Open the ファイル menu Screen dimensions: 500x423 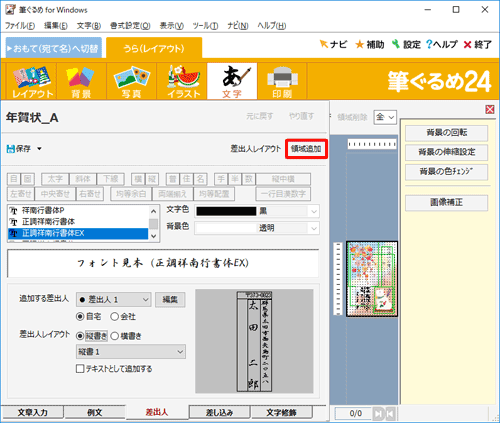click(20, 26)
